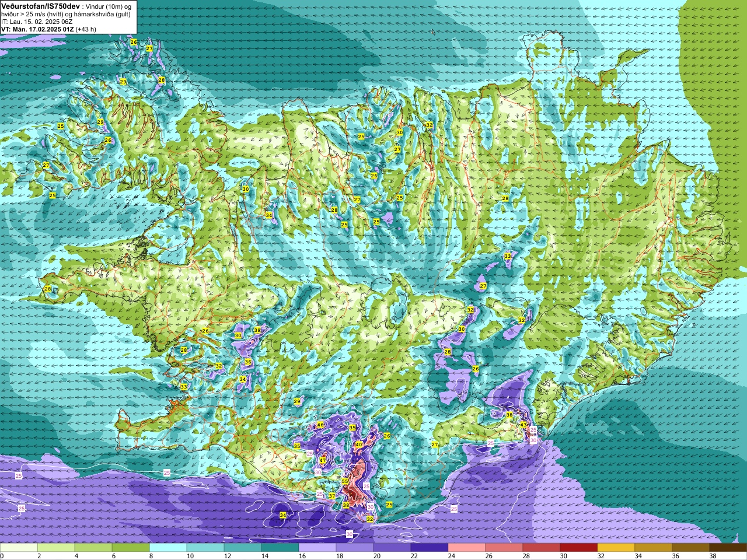Click the 0–2 m/s pale cream legend swatch
Screen dimensions: 747x560
(x=19, y=548)
